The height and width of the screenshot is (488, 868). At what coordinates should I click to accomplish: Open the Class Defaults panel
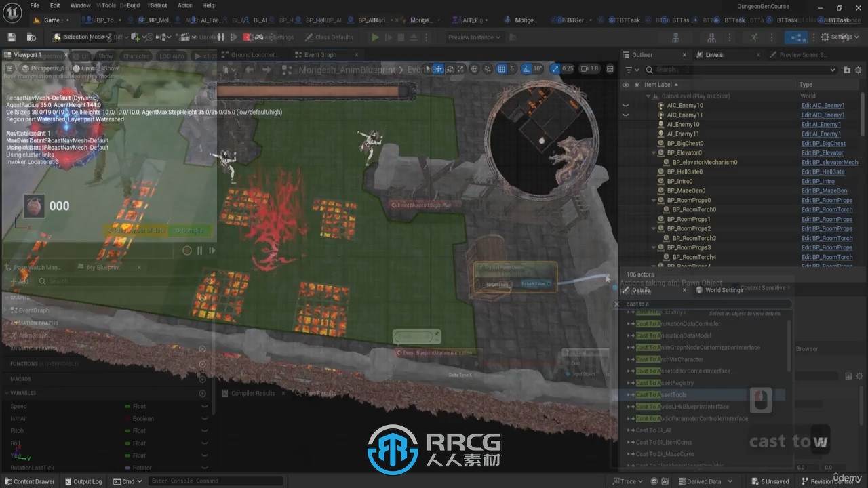pos(329,37)
